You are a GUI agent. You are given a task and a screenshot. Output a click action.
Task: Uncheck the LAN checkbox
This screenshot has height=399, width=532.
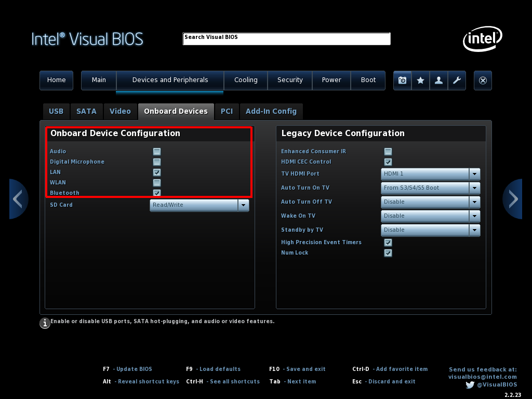pos(157,172)
